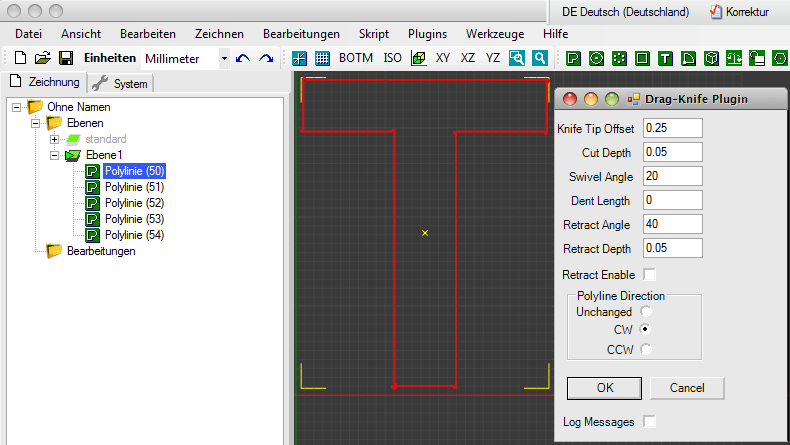The height and width of the screenshot is (445, 790).
Task: Switch to XZ plane view
Action: [468, 58]
